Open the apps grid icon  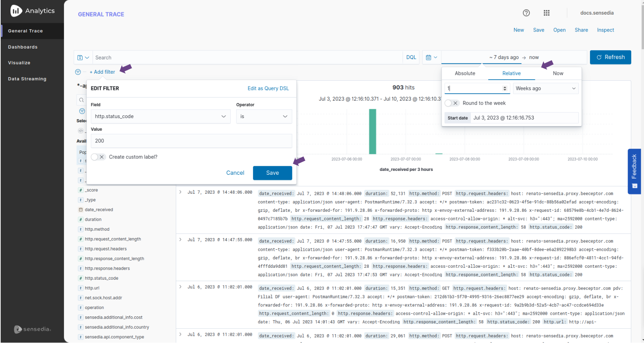point(546,13)
